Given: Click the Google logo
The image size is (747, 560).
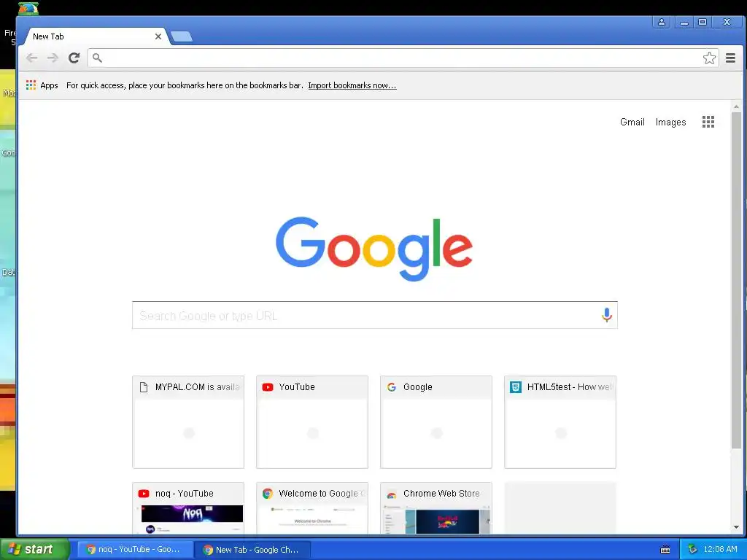Looking at the screenshot, I should [374, 249].
